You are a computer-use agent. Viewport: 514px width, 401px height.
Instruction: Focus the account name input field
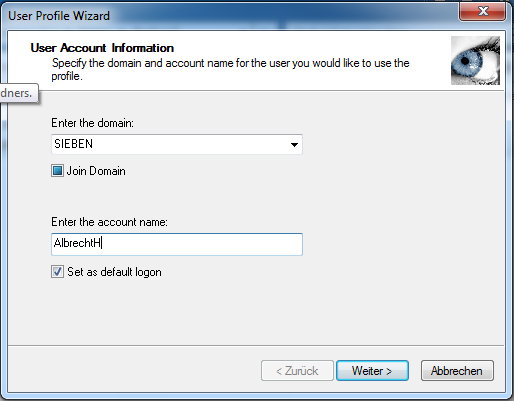177,244
